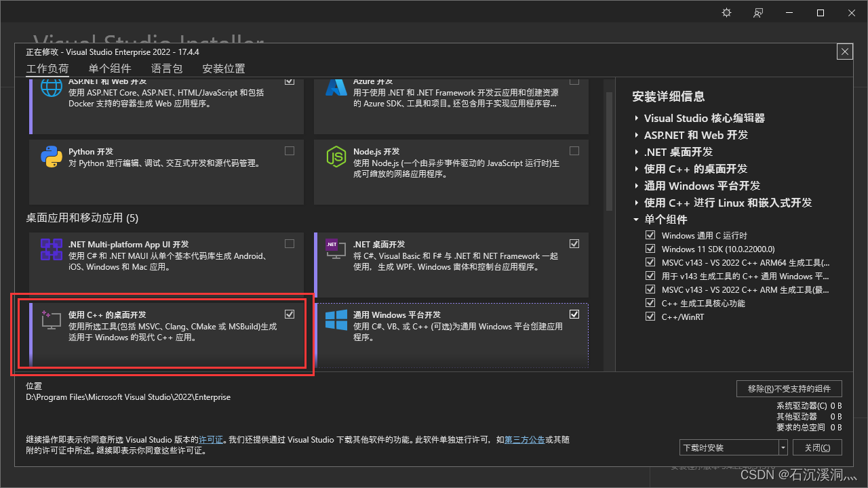This screenshot has width=868, height=488.
Task: Uncheck Windows 11 SDK (10.0.22000.0) component
Action: (x=651, y=249)
